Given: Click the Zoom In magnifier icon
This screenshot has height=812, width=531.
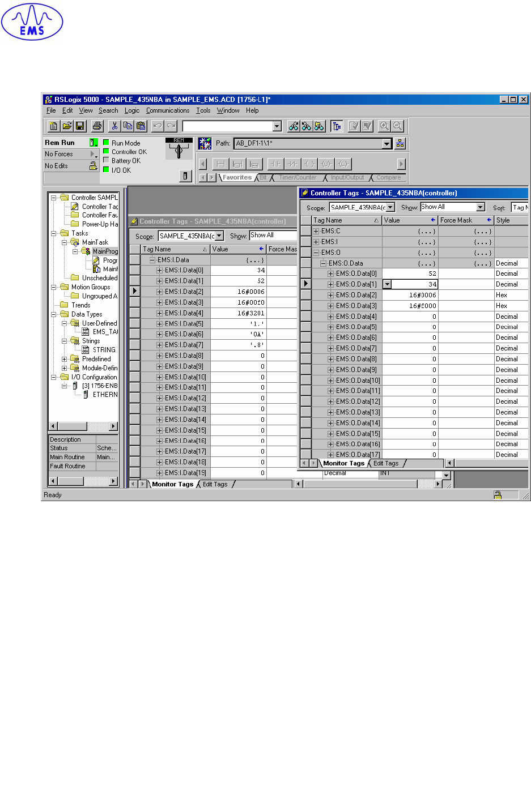Looking at the screenshot, I should pyautogui.click(x=384, y=126).
